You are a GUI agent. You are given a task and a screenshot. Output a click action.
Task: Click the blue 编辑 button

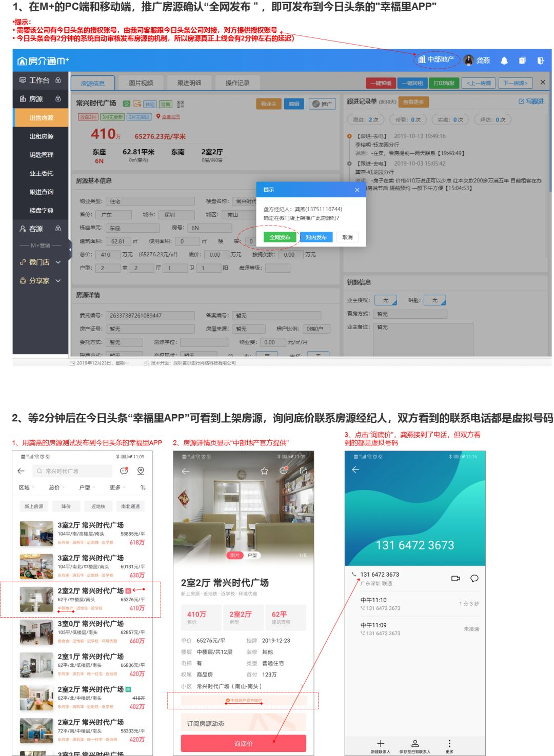(x=294, y=104)
